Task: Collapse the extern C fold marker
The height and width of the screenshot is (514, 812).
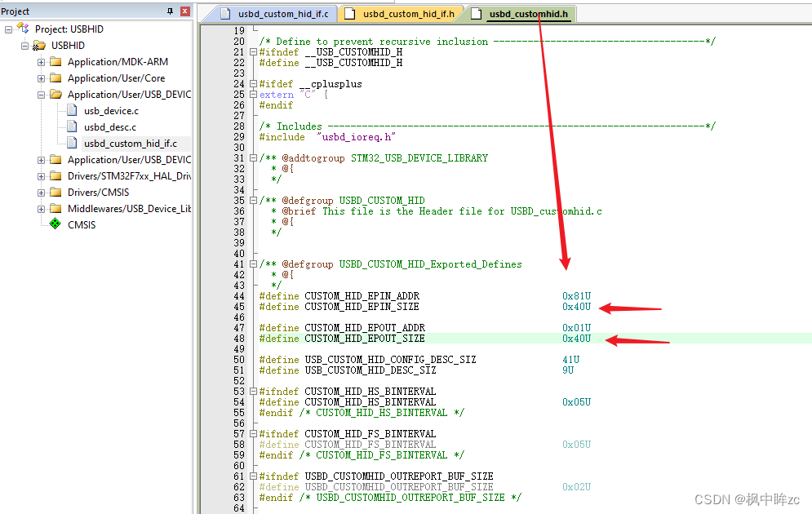Action: pyautogui.click(x=254, y=95)
